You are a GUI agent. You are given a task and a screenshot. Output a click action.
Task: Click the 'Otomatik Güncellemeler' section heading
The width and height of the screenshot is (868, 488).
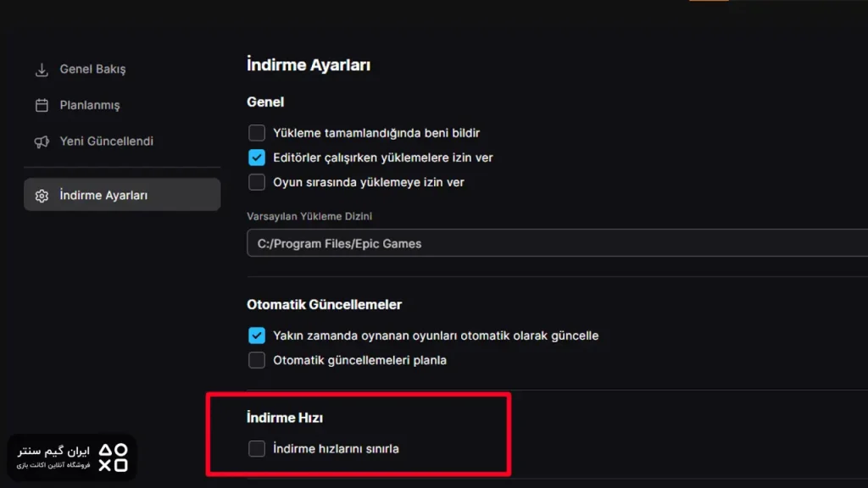pyautogui.click(x=324, y=304)
